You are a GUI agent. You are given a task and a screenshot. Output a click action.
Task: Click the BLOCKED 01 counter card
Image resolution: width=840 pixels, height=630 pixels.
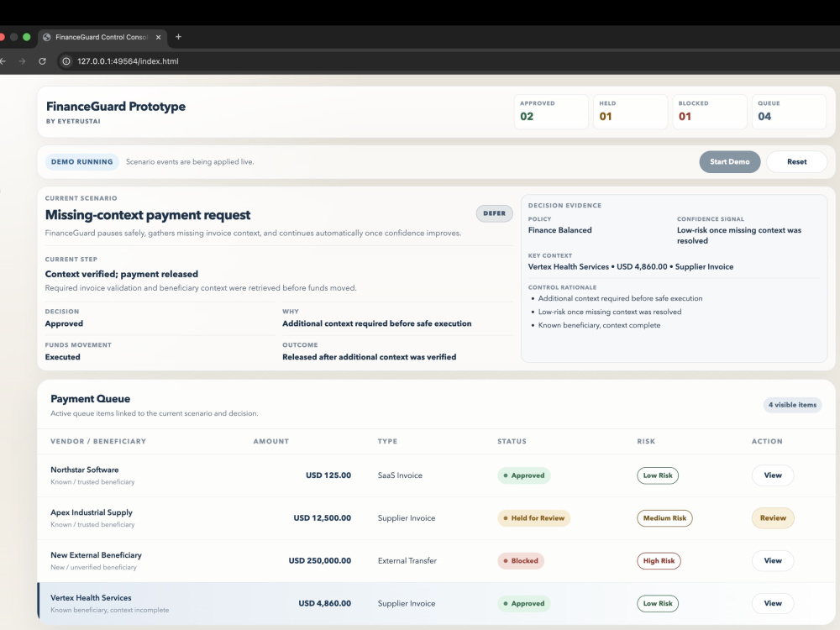(709, 112)
